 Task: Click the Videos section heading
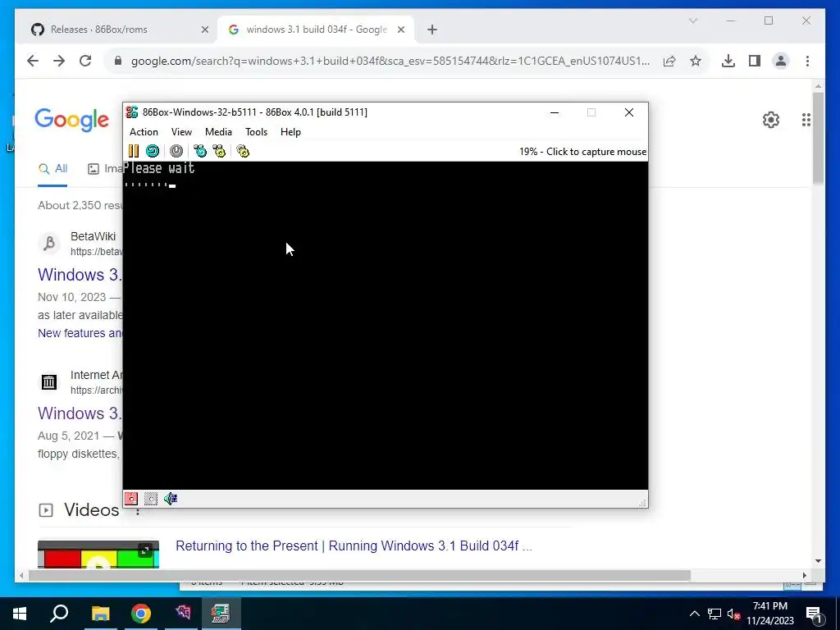[92, 510]
